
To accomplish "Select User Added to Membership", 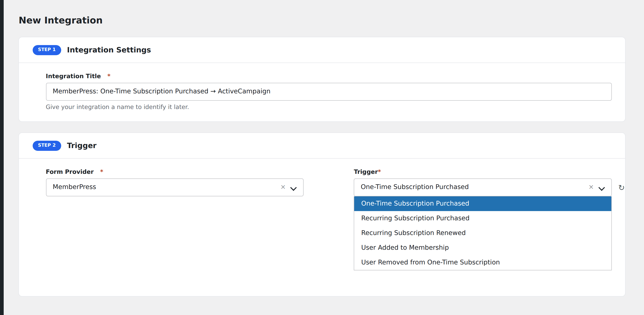I will tap(483, 248).
